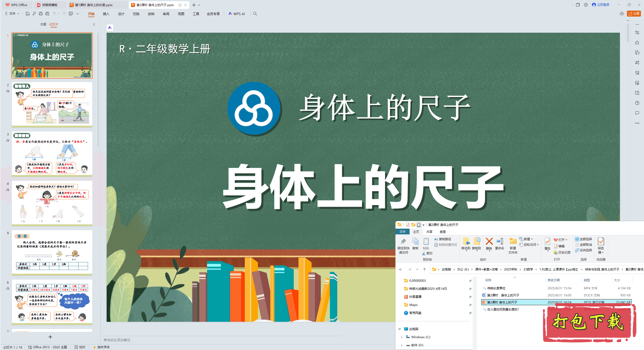Select slide 3 thumbnail

pos(52,154)
